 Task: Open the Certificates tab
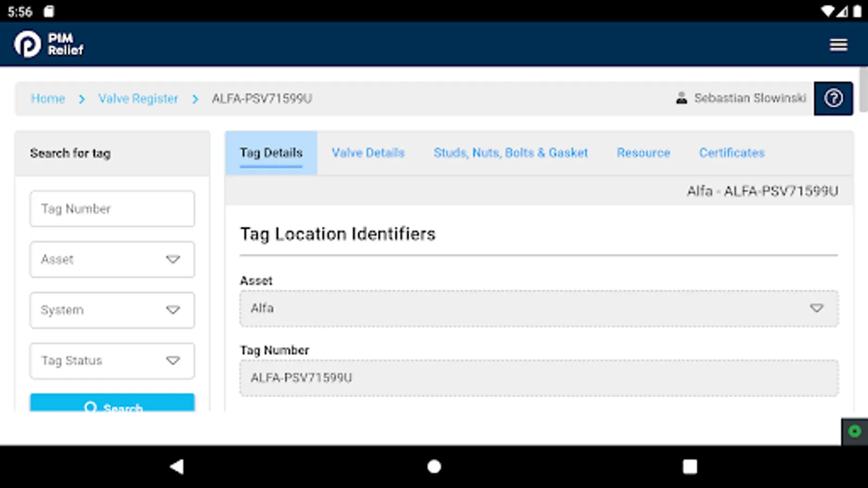(731, 152)
